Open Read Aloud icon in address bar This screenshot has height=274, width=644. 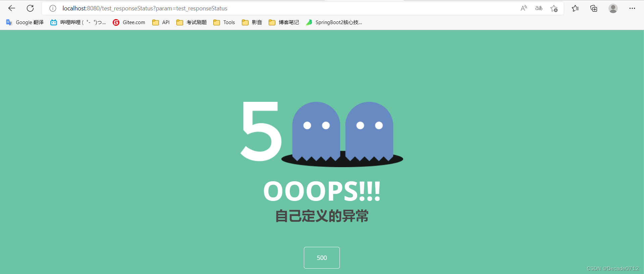[524, 8]
